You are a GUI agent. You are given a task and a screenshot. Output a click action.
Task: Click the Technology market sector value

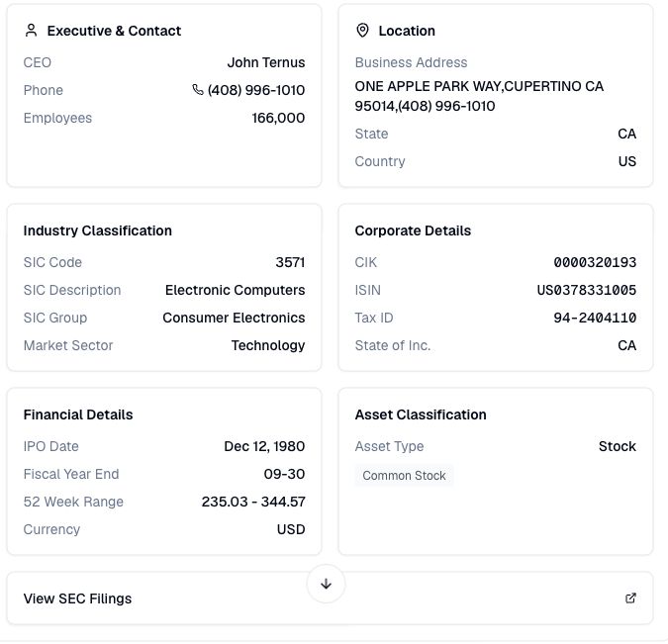click(x=268, y=345)
